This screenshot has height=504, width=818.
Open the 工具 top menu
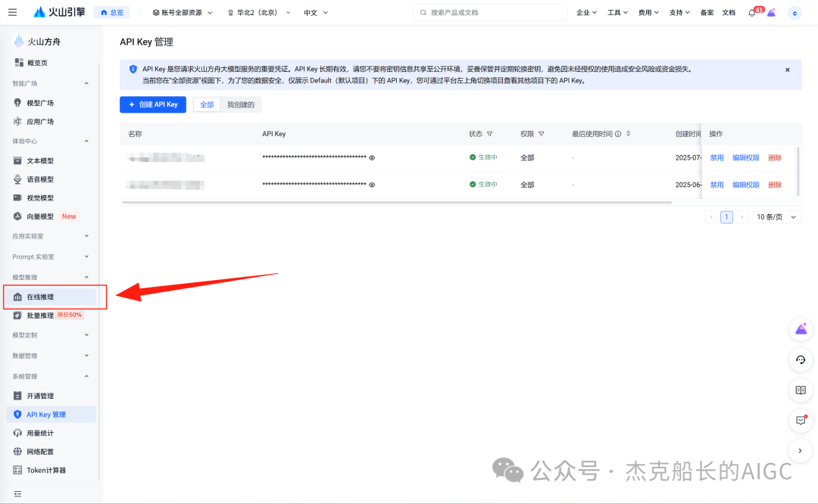(617, 13)
